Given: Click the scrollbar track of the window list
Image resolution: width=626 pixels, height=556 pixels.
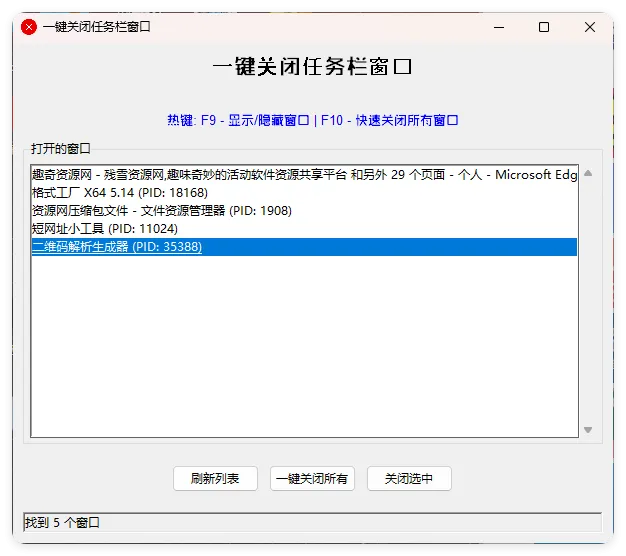Looking at the screenshot, I should (588, 300).
